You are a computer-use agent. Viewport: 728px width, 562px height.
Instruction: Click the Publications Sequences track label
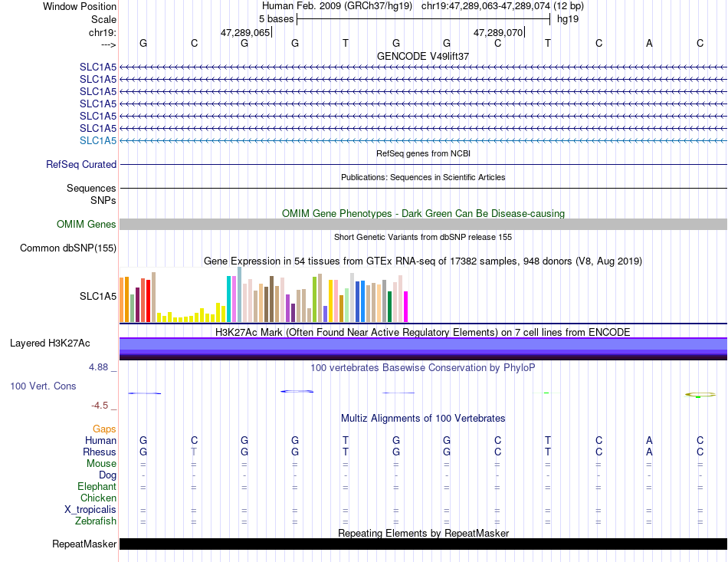[x=91, y=188]
